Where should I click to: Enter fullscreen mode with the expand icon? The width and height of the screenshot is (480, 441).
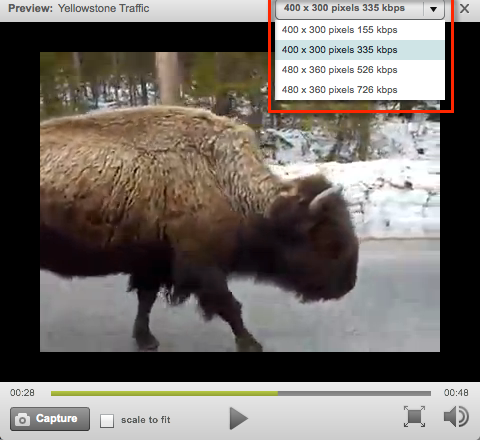coord(414,416)
